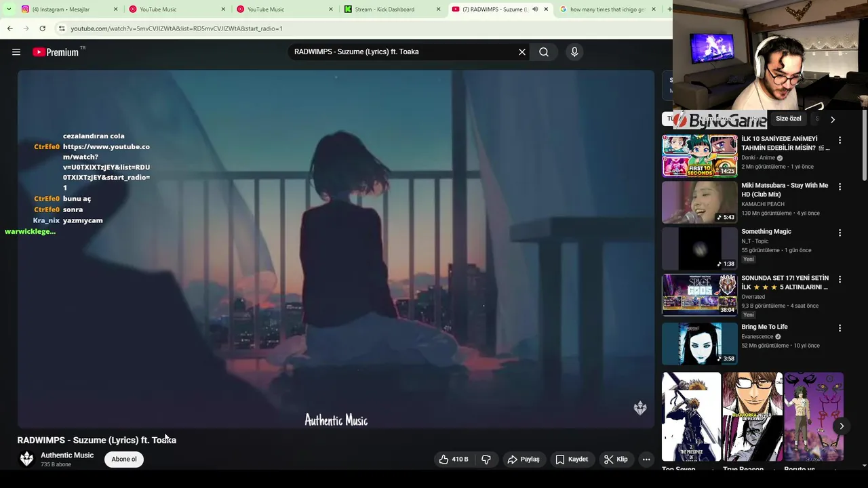Open the Miki Matsubara - Stay With Me title
This screenshot has width=868, height=488.
(x=785, y=190)
